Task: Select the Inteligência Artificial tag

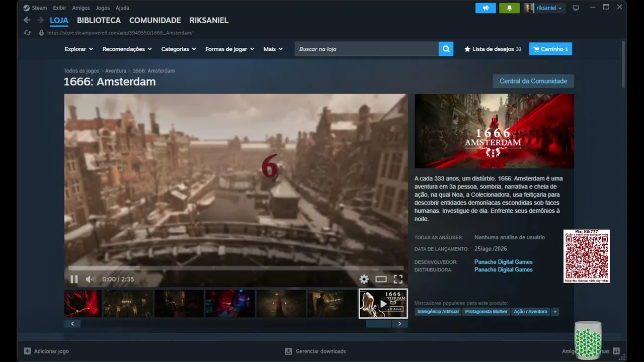Action: coord(438,312)
